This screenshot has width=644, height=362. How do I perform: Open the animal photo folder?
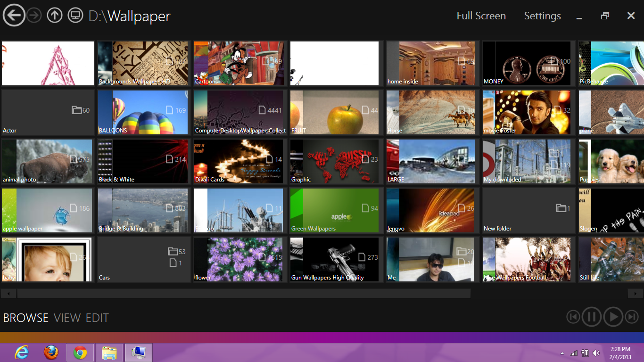pyautogui.click(x=47, y=161)
